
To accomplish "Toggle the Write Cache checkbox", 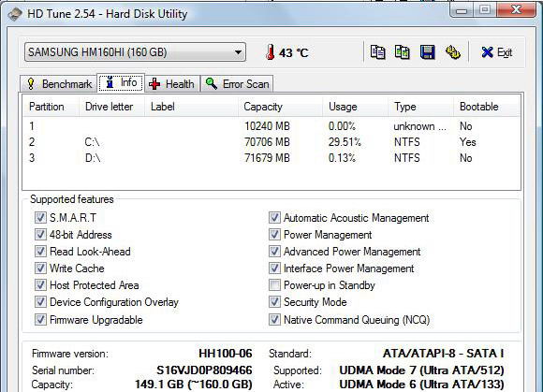I will click(x=40, y=269).
